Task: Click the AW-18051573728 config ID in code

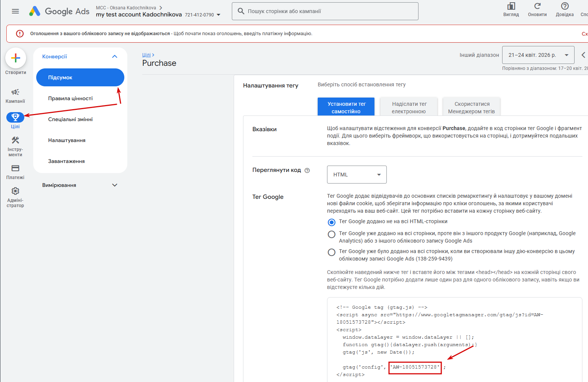Action: pyautogui.click(x=415, y=367)
